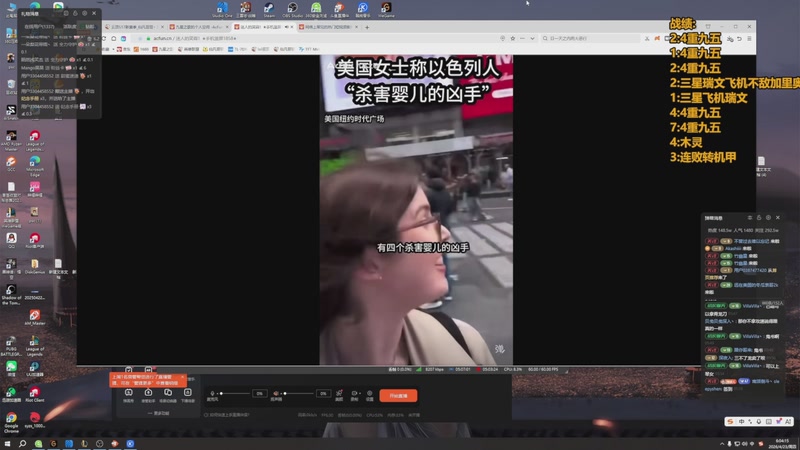
Task: Open Riot Client desktop shortcut
Action: tap(35, 394)
